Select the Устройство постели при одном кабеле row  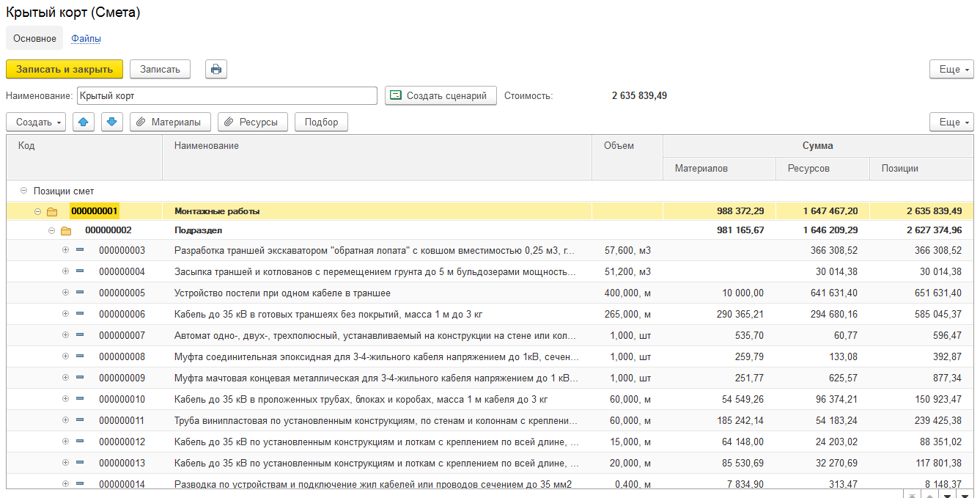click(490, 293)
